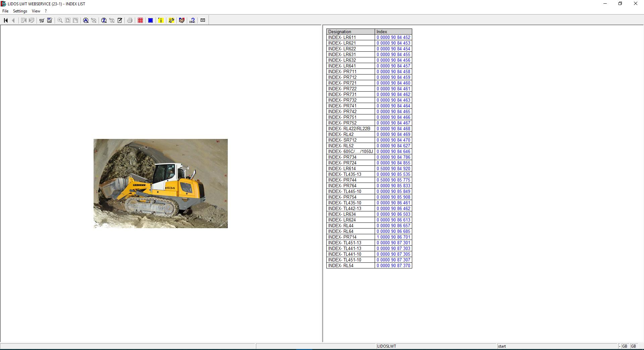Click the red grid hotspot icon

click(140, 20)
